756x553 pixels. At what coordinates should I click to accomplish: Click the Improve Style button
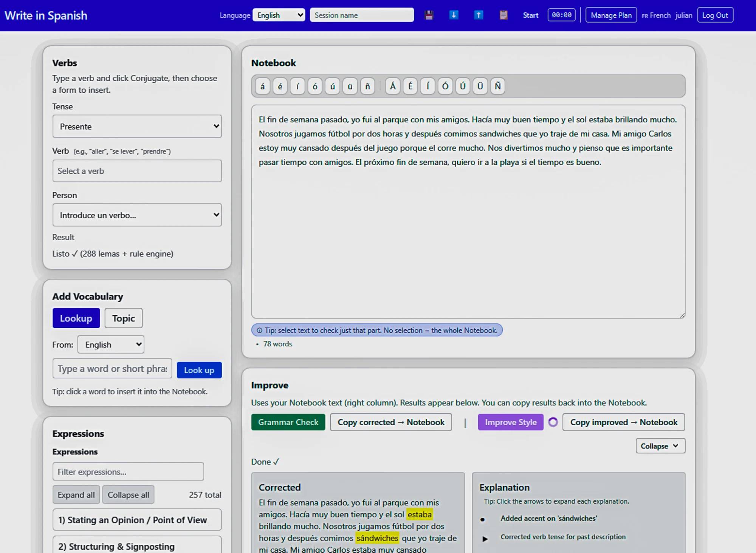[x=510, y=422]
